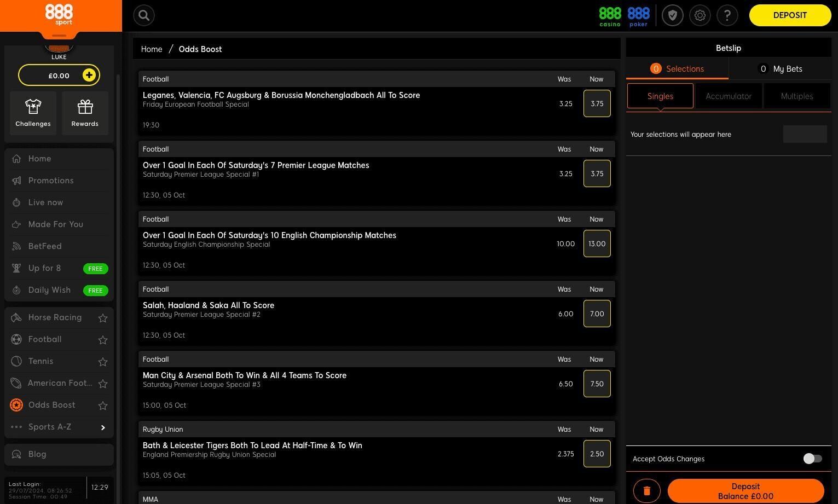The height and width of the screenshot is (504, 838).
Task: Click the 'Was' price 2.375 value
Action: [565, 454]
